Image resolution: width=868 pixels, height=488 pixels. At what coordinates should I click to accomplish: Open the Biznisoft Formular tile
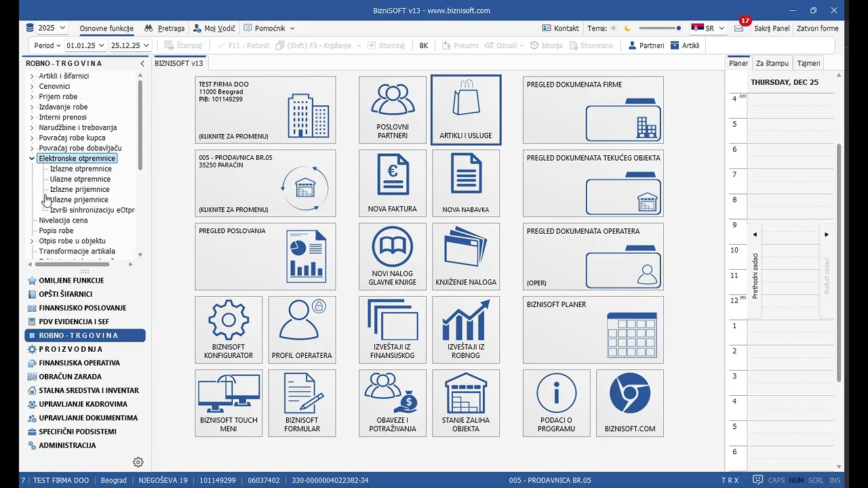pyautogui.click(x=302, y=403)
